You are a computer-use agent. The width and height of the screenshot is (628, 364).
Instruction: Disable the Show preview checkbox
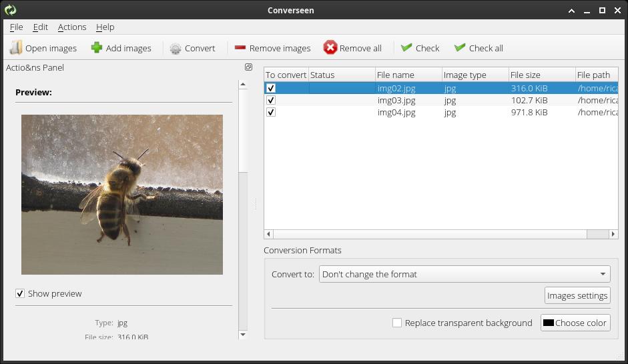(20, 293)
